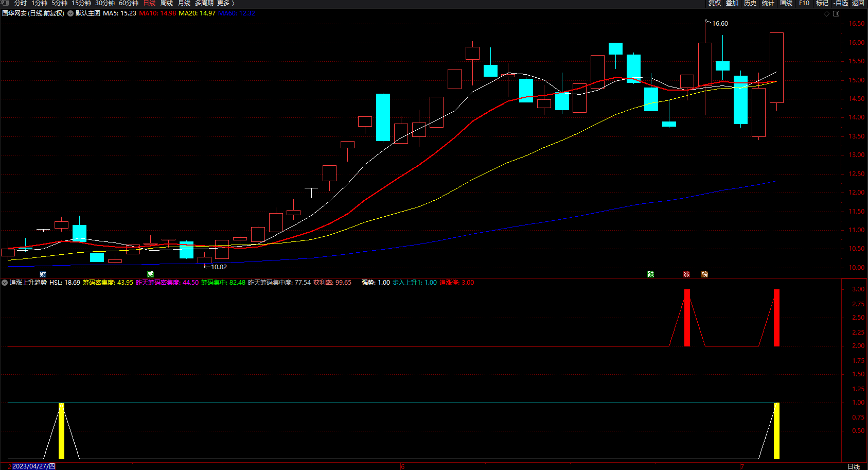Click the 2023/04/27/四 date label
The height and width of the screenshot is (470, 868).
33,466
